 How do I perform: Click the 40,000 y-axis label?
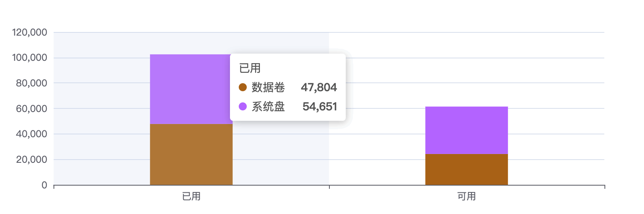(32, 134)
